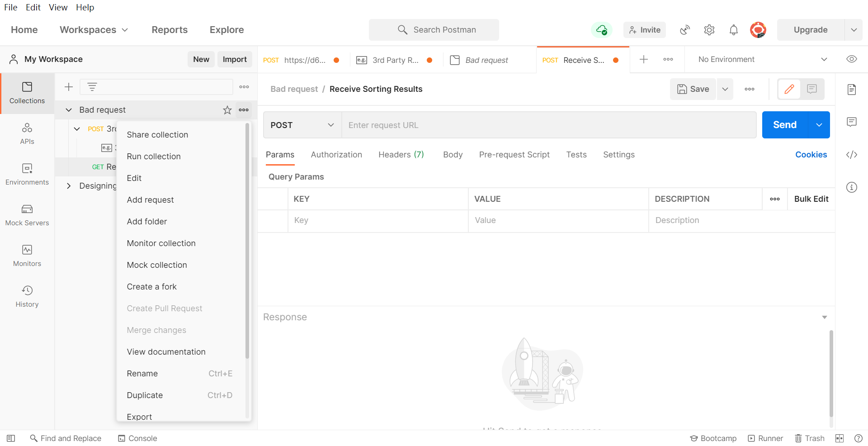The image size is (868, 446).
Task: Open the Upgrade dropdown arrow
Action: (854, 30)
